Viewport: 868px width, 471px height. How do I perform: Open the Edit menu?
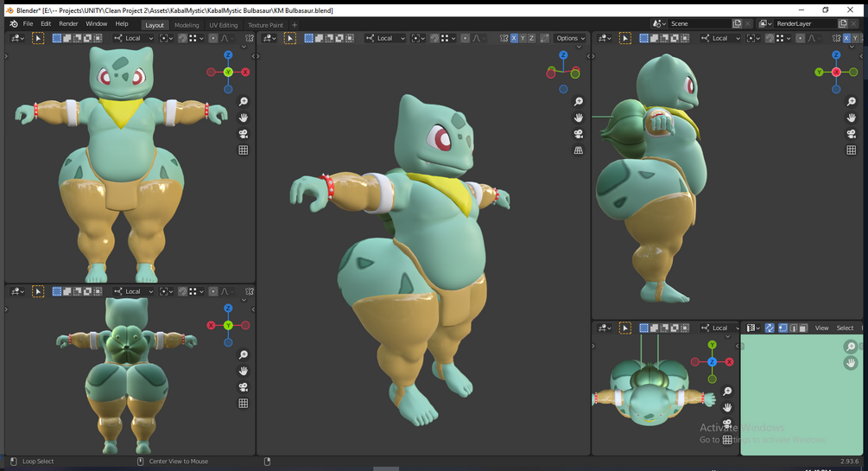pos(46,24)
